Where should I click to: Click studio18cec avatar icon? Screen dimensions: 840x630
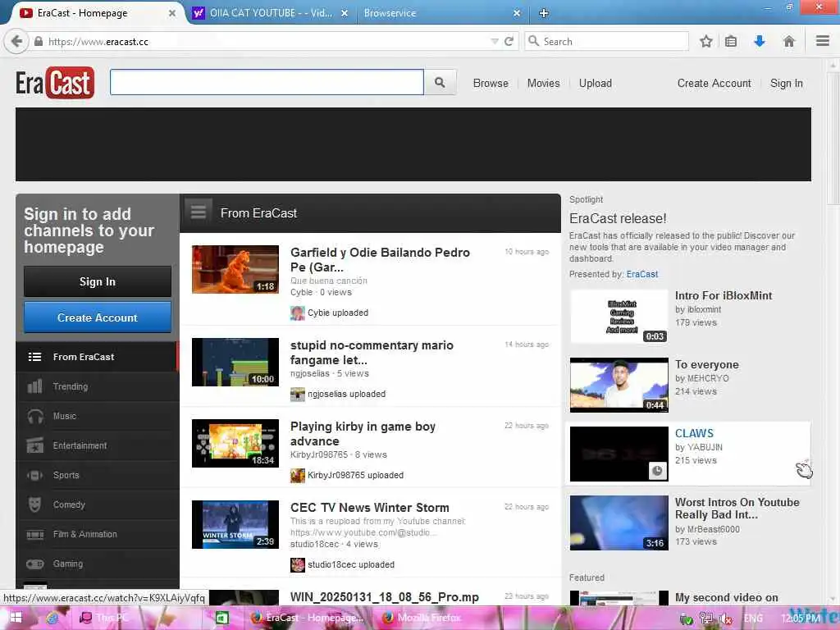[x=297, y=564]
